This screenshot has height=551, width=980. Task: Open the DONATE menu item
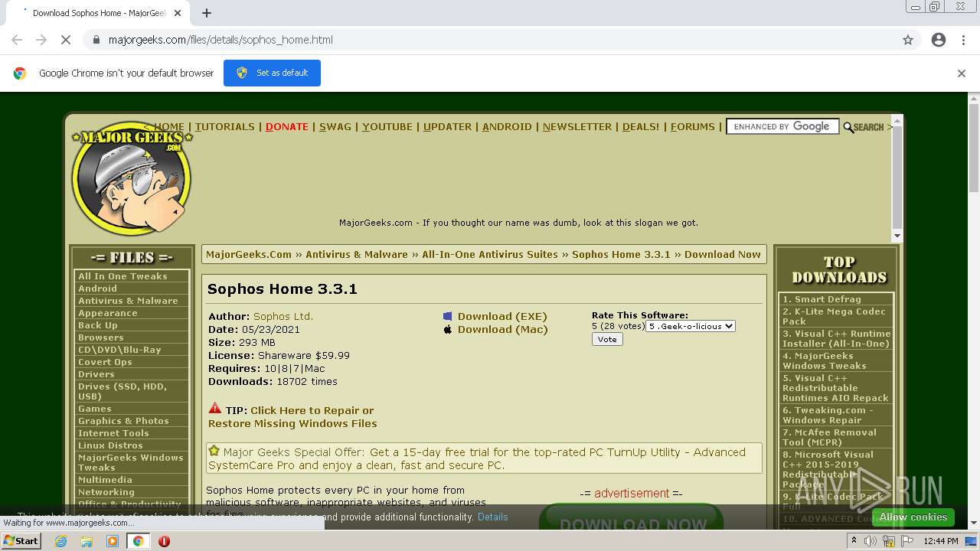287,127
